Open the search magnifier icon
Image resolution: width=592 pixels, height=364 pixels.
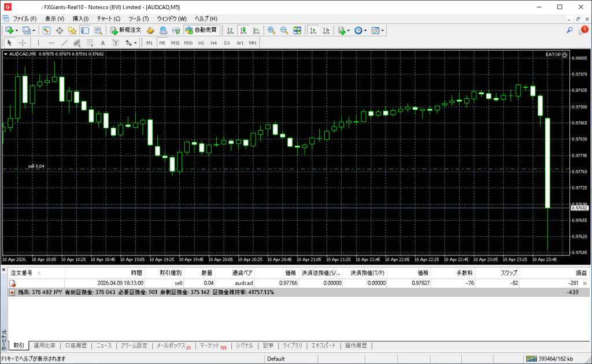(x=569, y=30)
